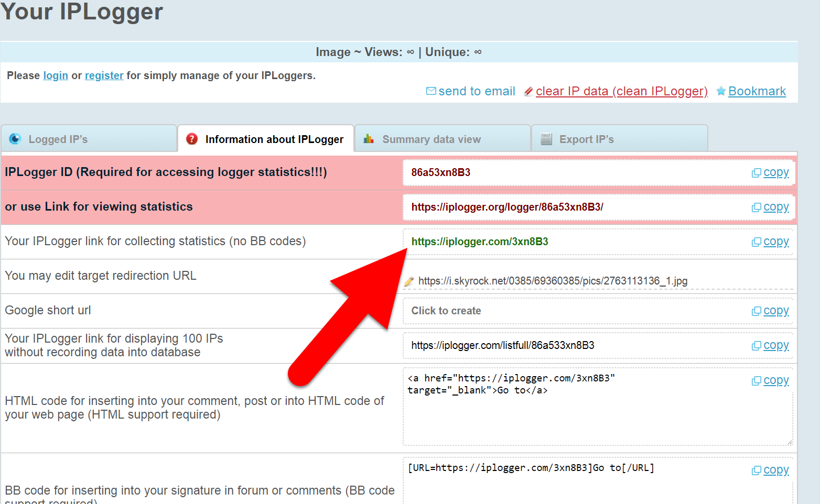
Task: Open the Summary data view tab
Action: pos(443,139)
